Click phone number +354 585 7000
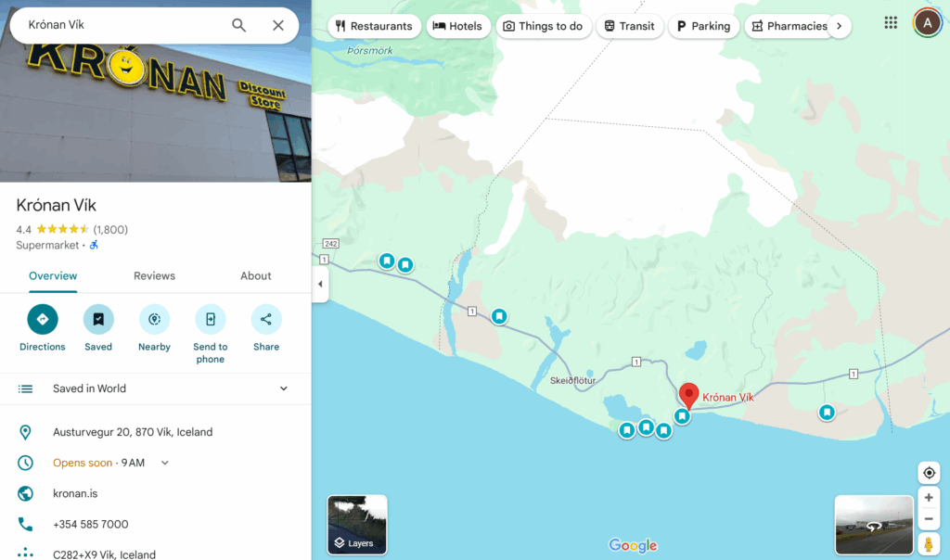 coord(90,524)
